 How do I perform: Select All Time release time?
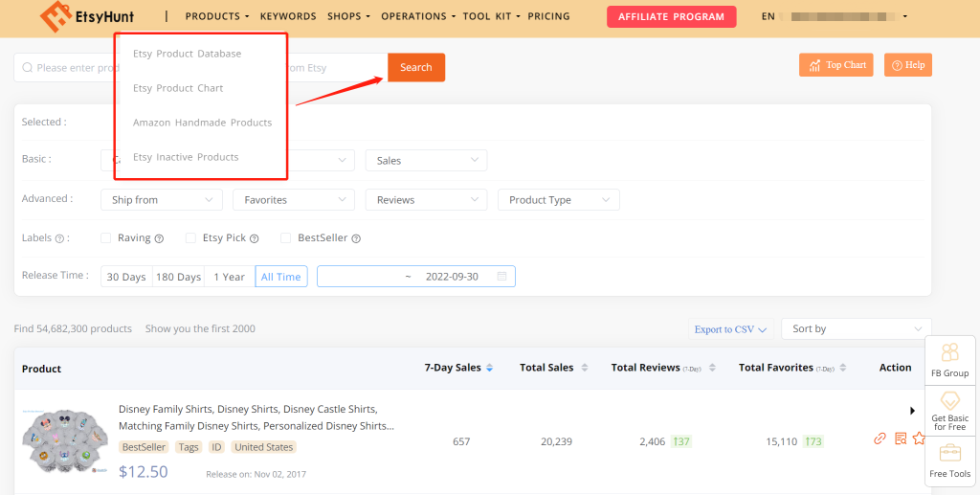point(281,277)
